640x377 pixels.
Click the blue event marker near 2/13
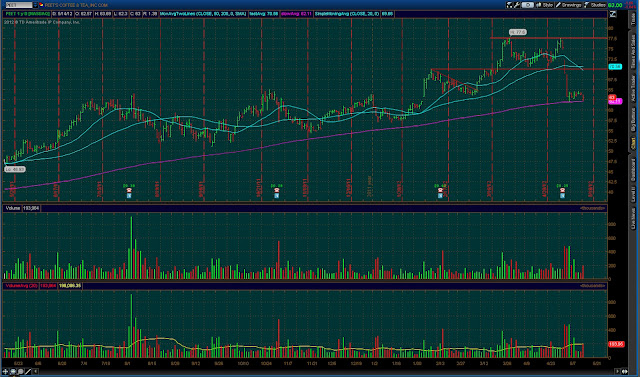pos(440,196)
